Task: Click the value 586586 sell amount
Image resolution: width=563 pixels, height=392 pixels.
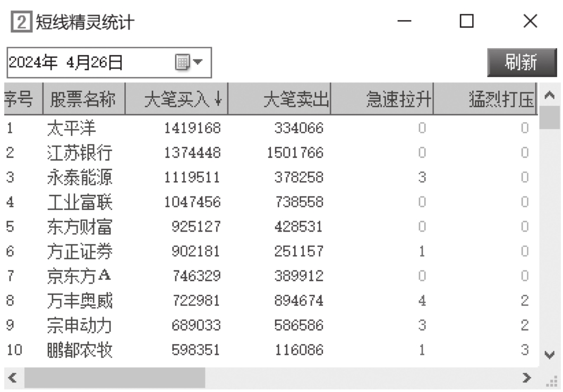Action: coord(299,325)
